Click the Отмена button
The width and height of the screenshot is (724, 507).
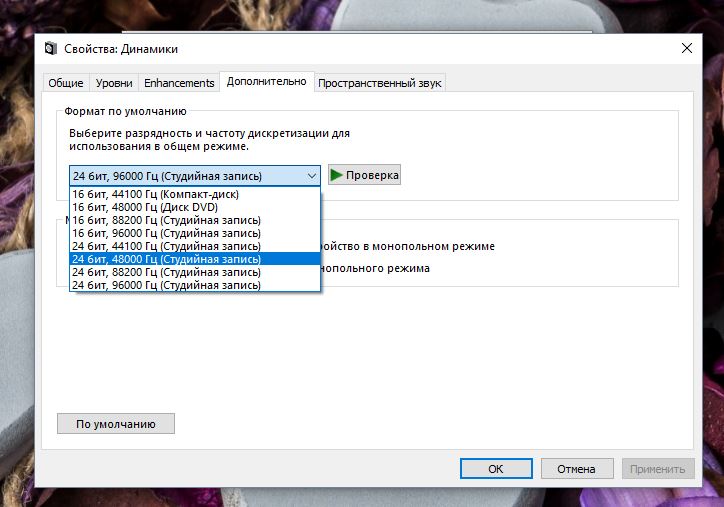point(576,468)
